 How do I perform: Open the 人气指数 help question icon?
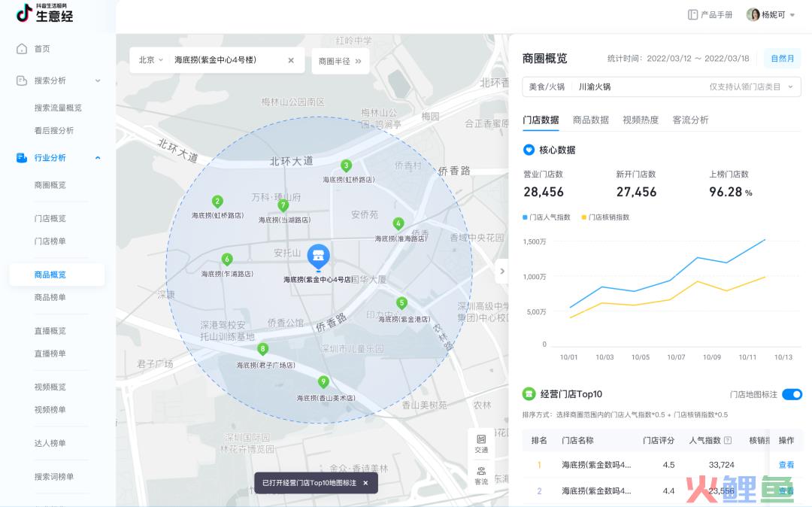[x=728, y=440]
